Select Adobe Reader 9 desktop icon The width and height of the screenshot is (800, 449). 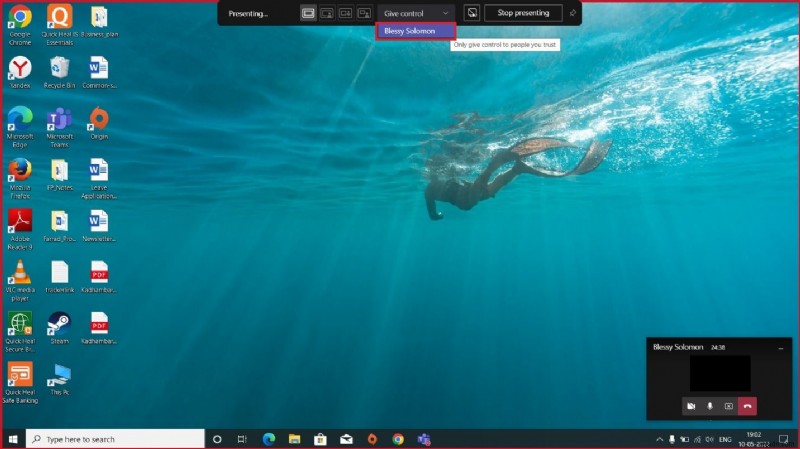[x=20, y=230]
